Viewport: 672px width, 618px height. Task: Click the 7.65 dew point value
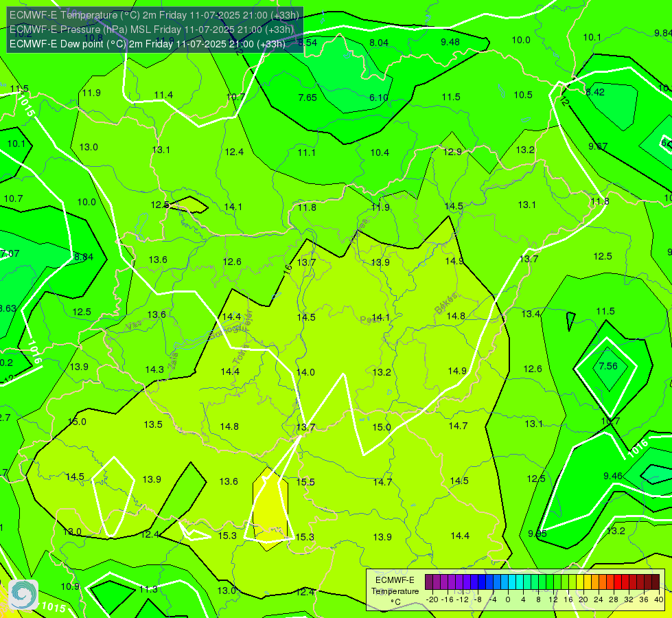click(x=308, y=98)
